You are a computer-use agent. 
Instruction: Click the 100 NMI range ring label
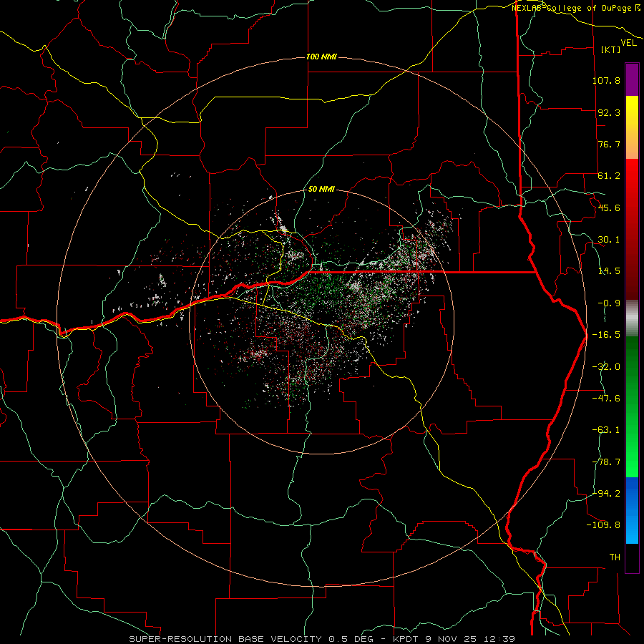point(321,57)
